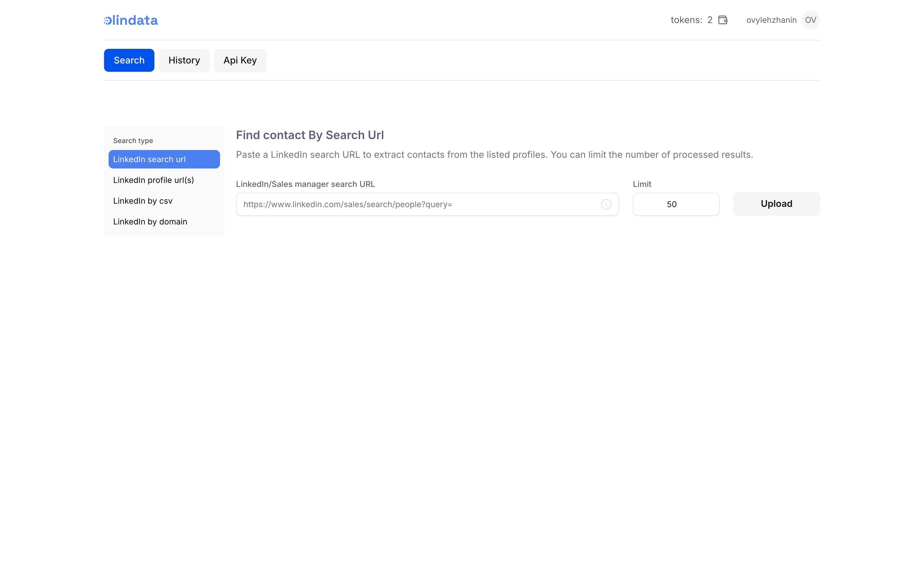Click the LinkedIn/Sales manager search URL label

[x=305, y=184]
